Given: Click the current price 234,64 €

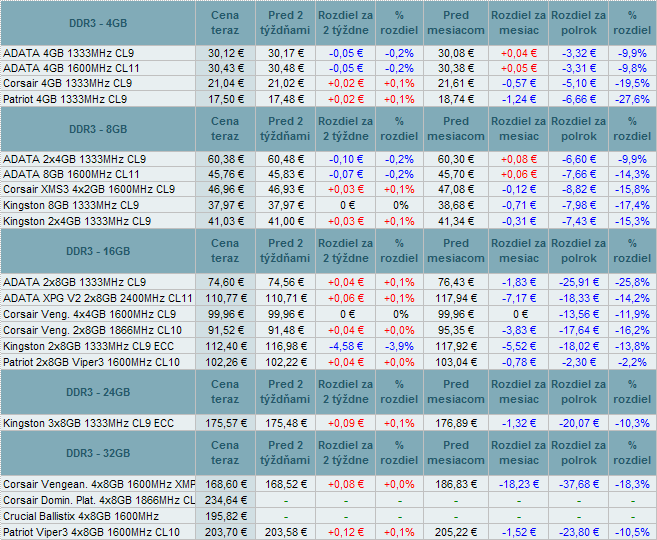Looking at the screenshot, I should click(226, 500).
